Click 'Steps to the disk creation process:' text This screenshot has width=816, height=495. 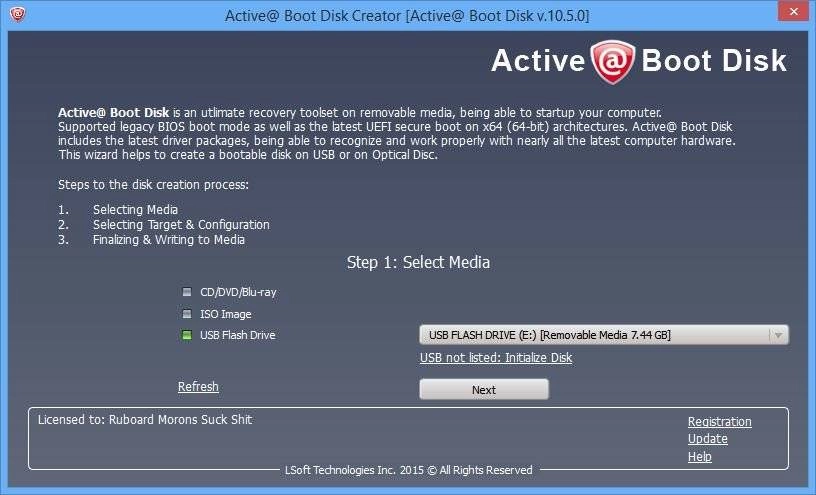click(154, 184)
